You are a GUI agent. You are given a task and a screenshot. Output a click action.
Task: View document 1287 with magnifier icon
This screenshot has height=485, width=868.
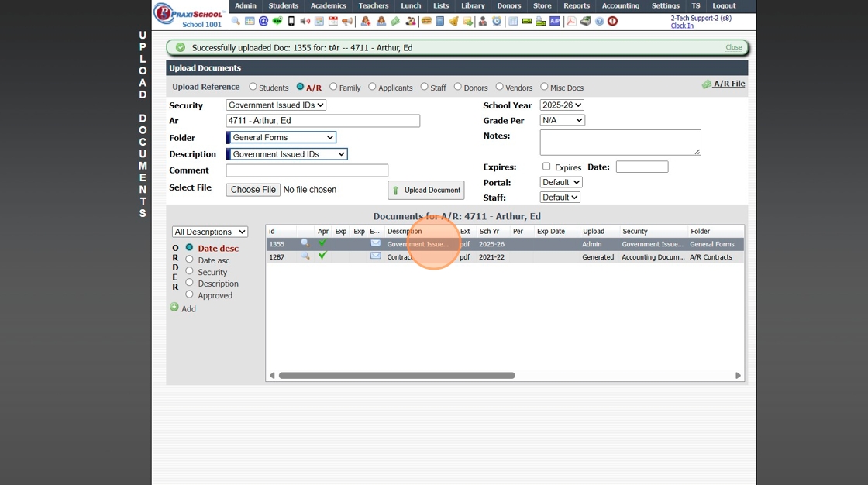305,256
